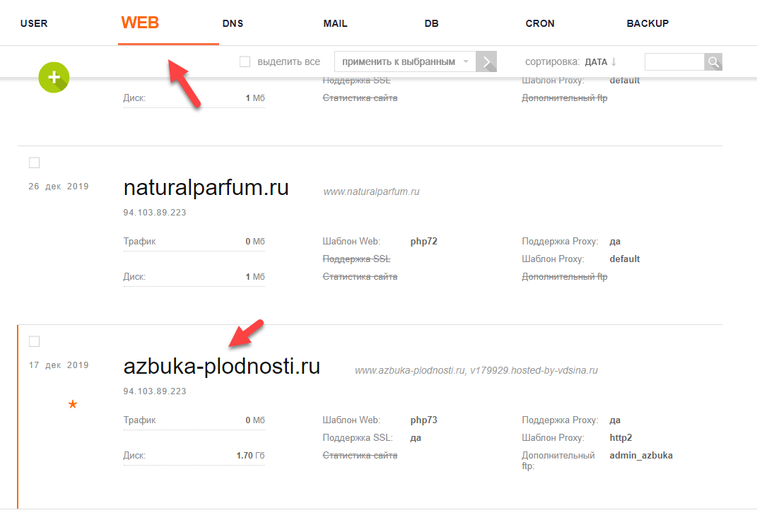Select the azbuka-plodnosti.ru row checkbox

34,341
